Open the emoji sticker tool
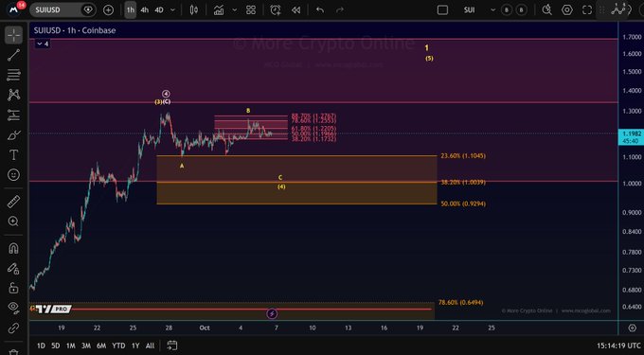644x355 pixels. (x=13, y=175)
